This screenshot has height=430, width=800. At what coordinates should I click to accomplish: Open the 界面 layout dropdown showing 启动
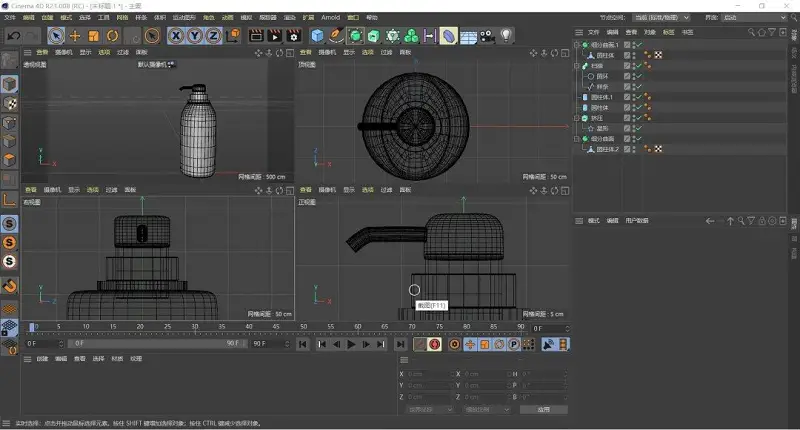pos(755,17)
